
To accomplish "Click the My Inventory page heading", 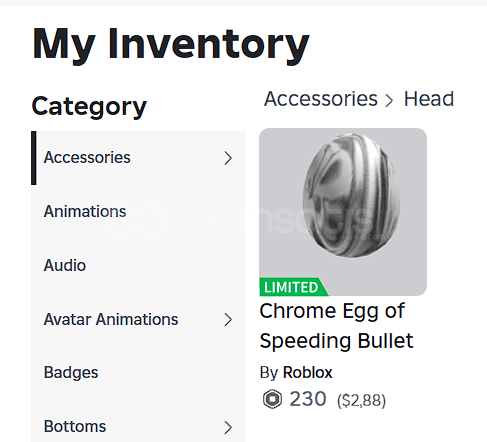I will 171,44.
